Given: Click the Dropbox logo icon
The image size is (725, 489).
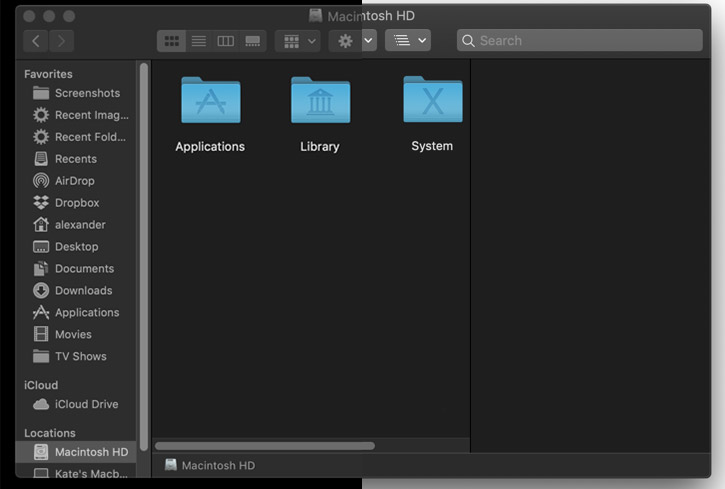Looking at the screenshot, I should pos(41,203).
